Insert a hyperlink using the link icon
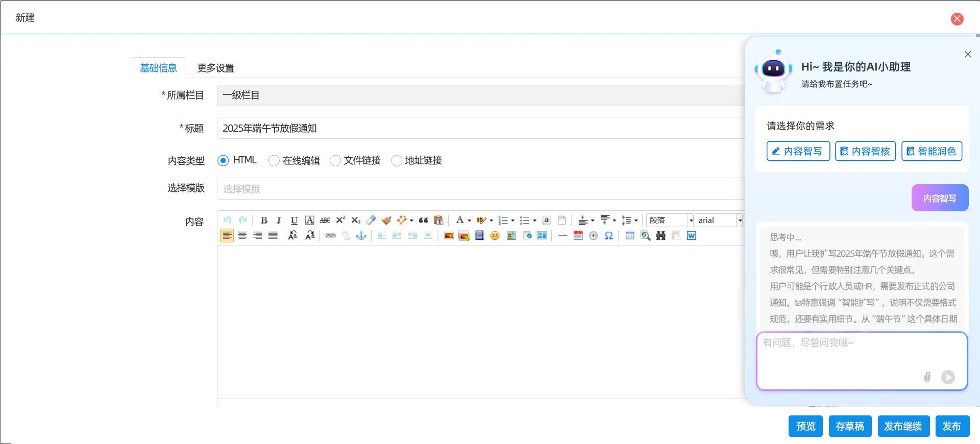The height and width of the screenshot is (444, 980). tap(331, 236)
